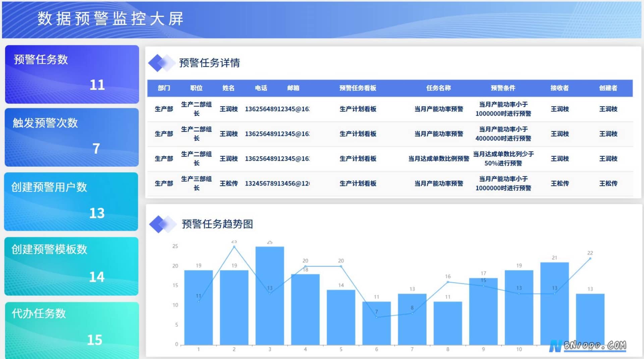Click the y-axis label 20
The image size is (644, 359).
pos(175,266)
